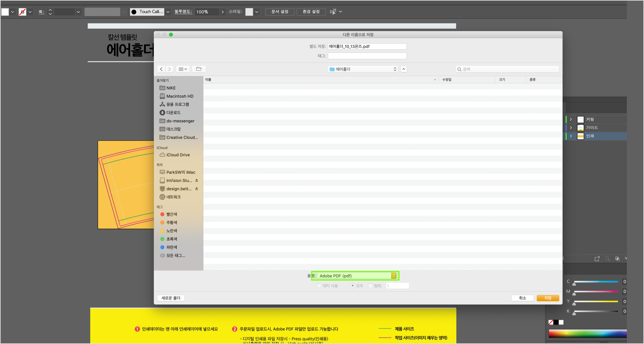Screen dimensions: 644x344
Task: Collapse the dialog with the up chevron button
Action: pyautogui.click(x=404, y=69)
